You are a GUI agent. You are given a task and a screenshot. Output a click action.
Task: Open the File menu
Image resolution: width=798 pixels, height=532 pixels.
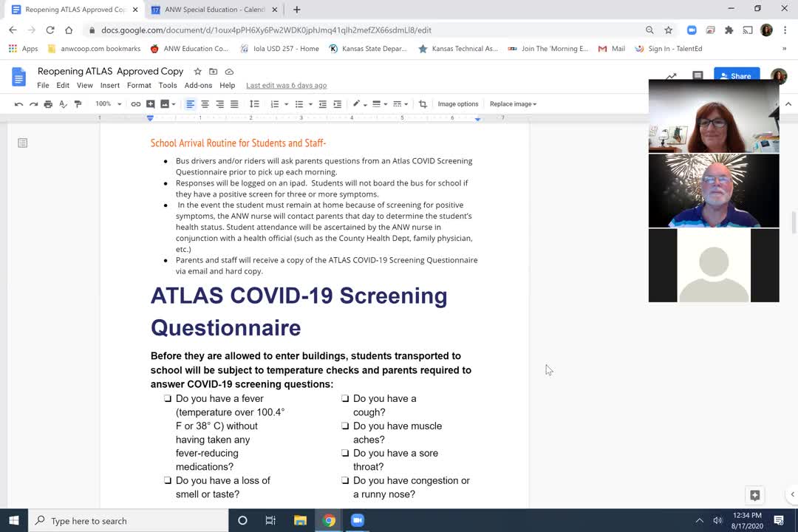44,85
